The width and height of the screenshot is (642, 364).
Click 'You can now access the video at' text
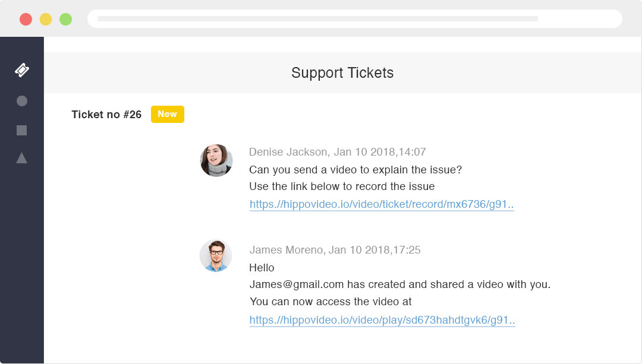[331, 302]
